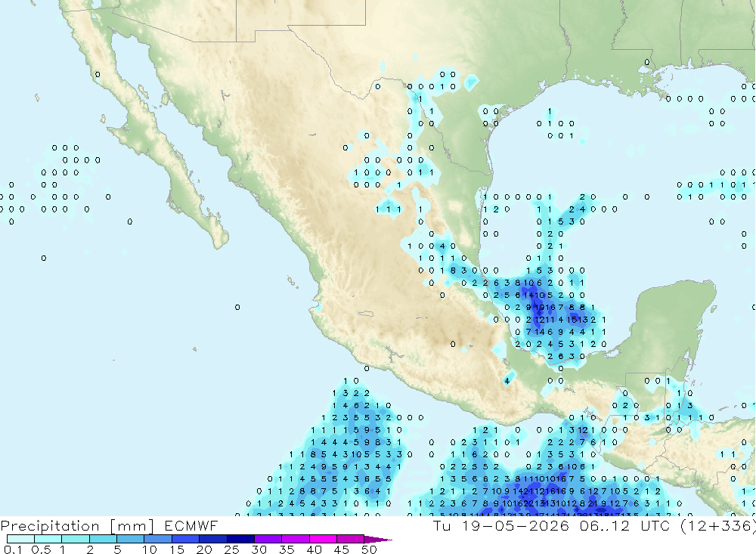Pick the legend swatch between 5 and 10
The width and height of the screenshot is (756, 554).
(x=131, y=539)
